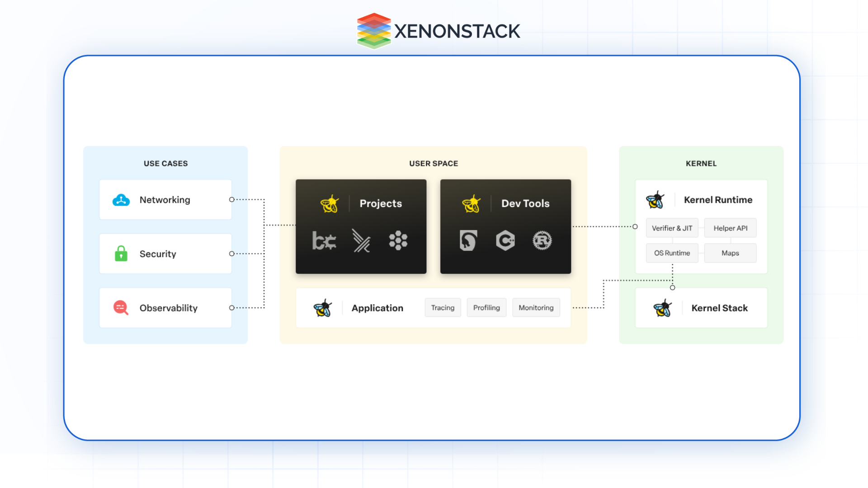The image size is (868, 488).
Task: Toggle the Tracing tag in Application
Action: (x=442, y=307)
